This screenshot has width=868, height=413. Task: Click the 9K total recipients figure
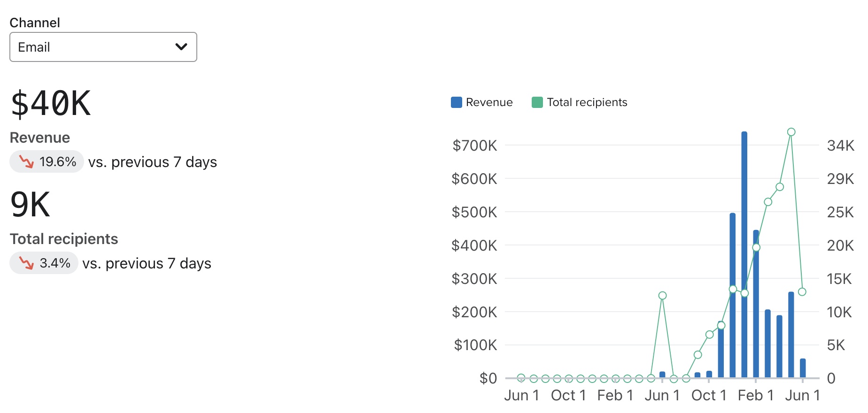point(31,205)
